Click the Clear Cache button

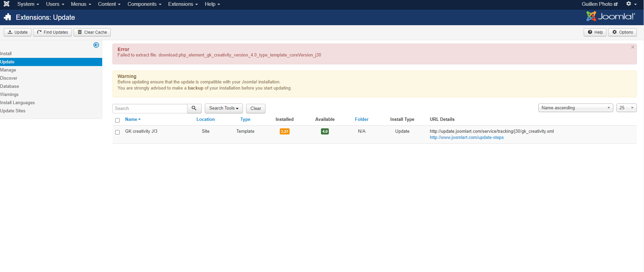tap(92, 32)
